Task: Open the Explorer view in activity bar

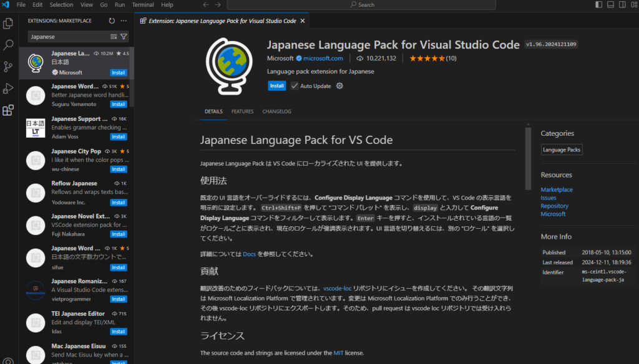Action: pos(9,24)
